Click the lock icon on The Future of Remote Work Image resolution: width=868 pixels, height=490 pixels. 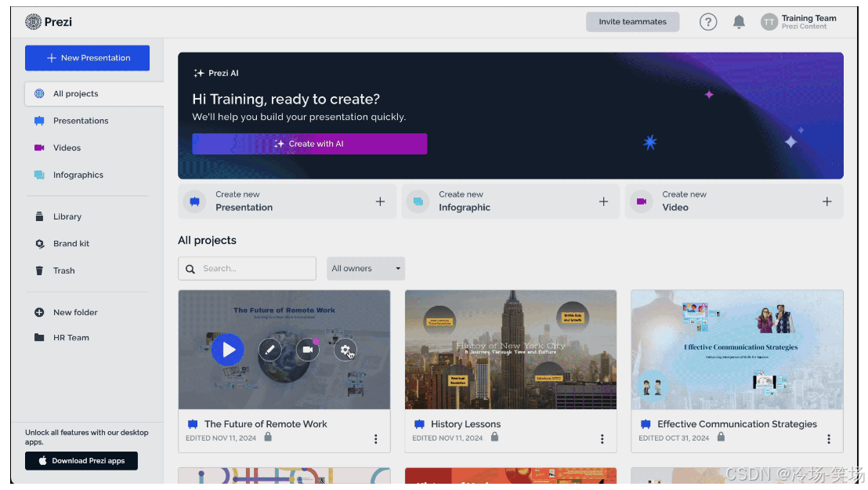point(268,437)
